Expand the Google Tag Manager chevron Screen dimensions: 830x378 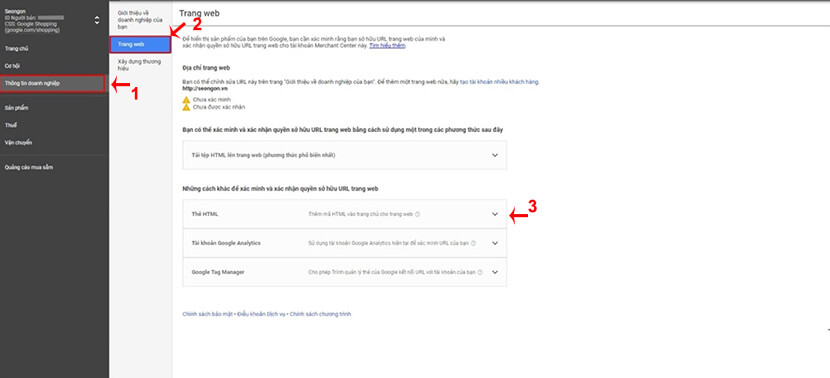pyautogui.click(x=495, y=272)
